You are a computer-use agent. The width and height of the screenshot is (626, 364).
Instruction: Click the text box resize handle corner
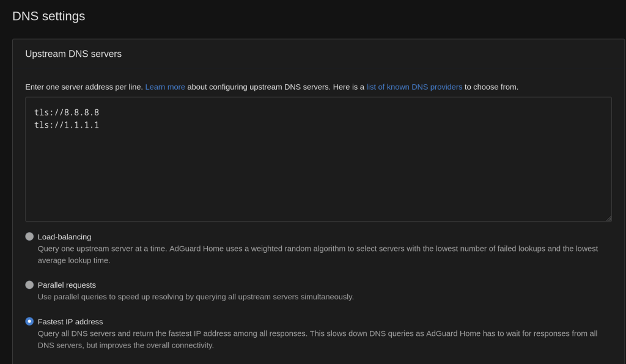coord(608,218)
